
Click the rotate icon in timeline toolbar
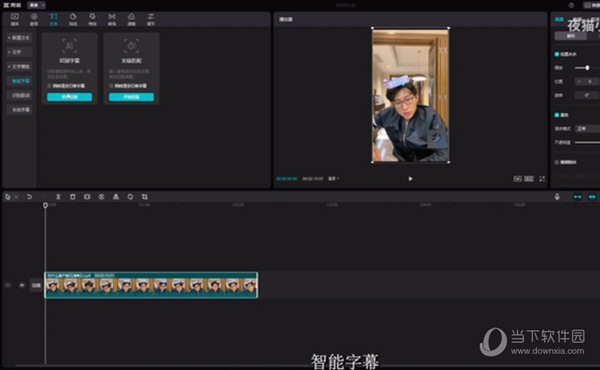(130, 197)
